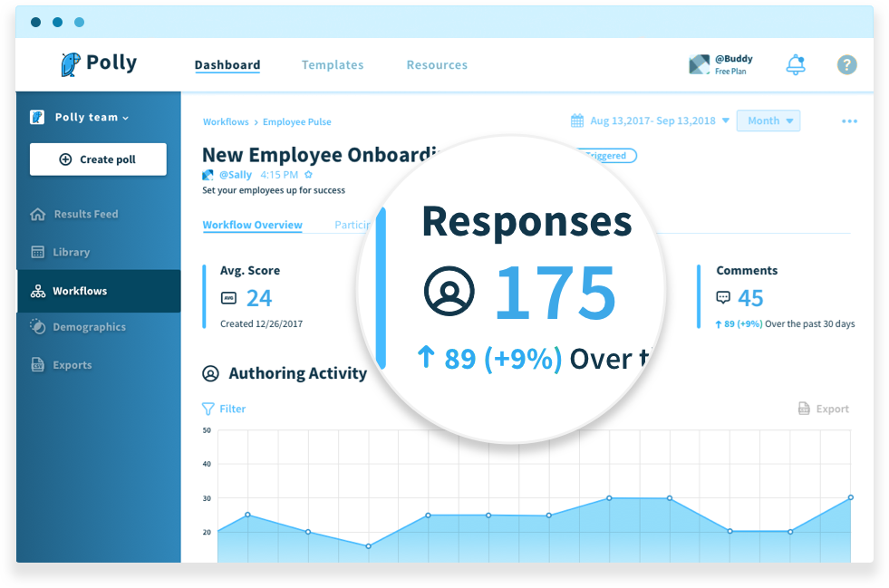Open the Month interval dropdown
Image resolution: width=889 pixels, height=588 pixels.
pyautogui.click(x=768, y=120)
